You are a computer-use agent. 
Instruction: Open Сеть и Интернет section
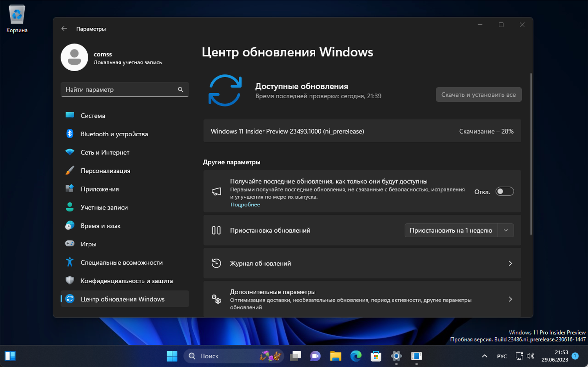[105, 152]
